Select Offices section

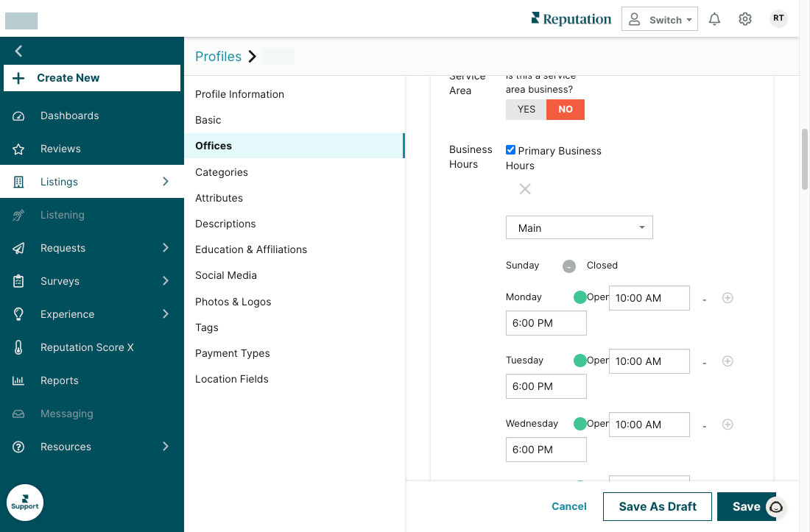[294, 146]
